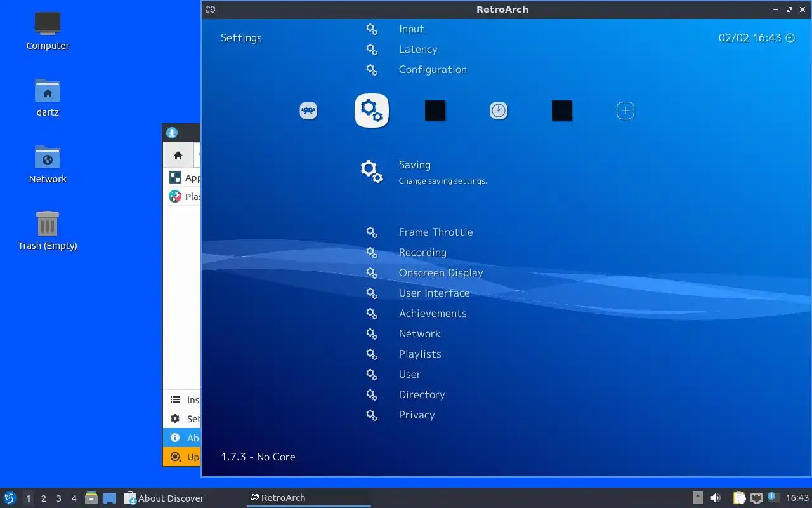Click the wired network tray icon

pyautogui.click(x=756, y=498)
